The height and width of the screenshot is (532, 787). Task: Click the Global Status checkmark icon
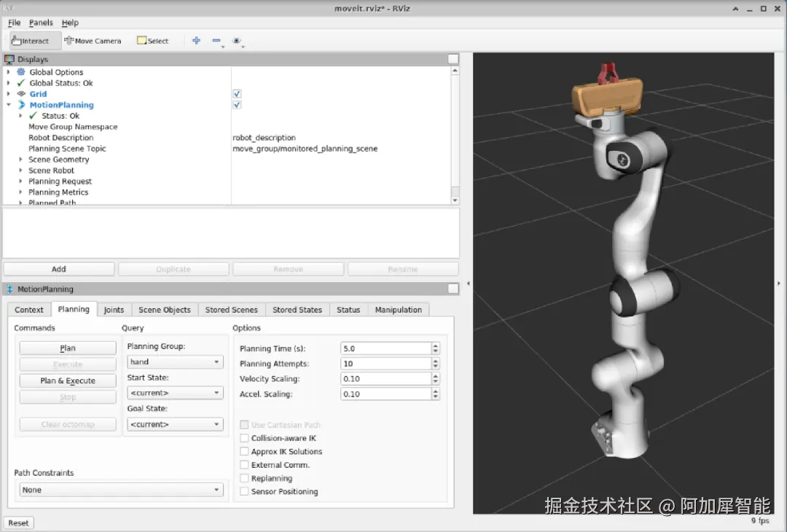(21, 83)
